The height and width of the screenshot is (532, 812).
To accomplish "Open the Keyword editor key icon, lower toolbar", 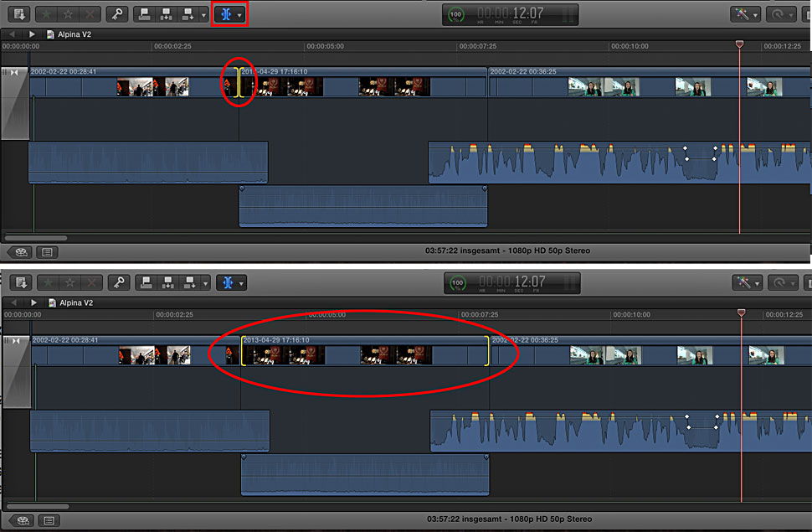I will click(x=119, y=282).
